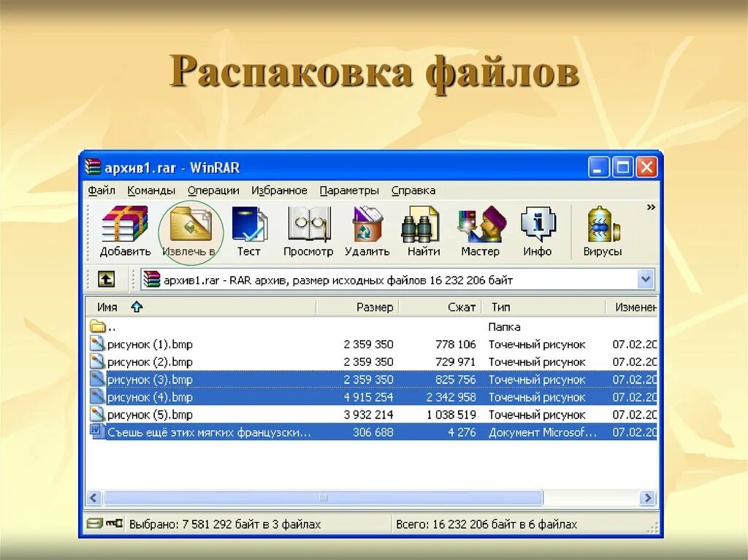The width and height of the screenshot is (748, 560).
Task: Open Просмотр (View) toolbar icon
Action: click(308, 231)
